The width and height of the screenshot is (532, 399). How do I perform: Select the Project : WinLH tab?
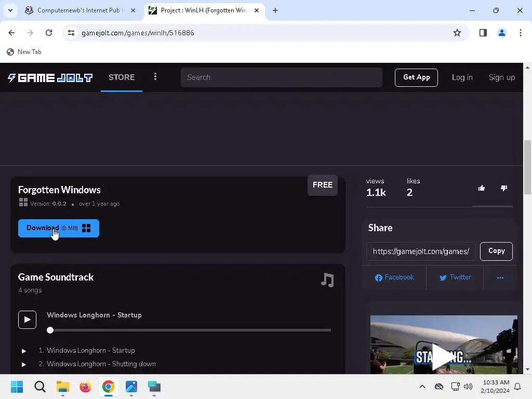click(x=204, y=10)
